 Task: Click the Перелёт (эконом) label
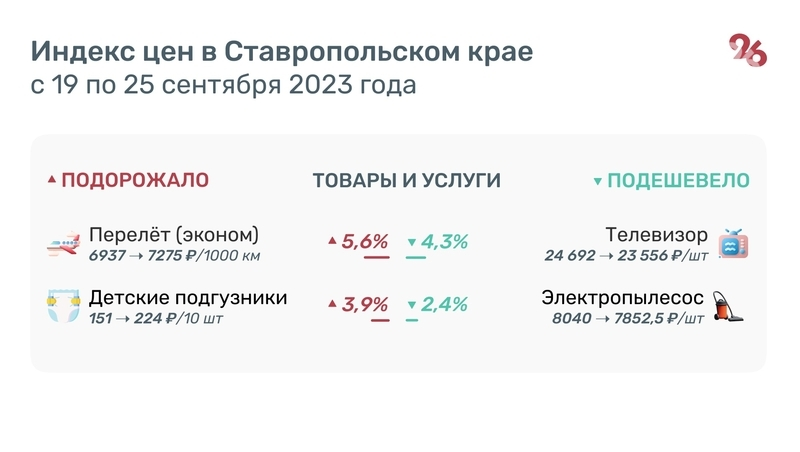[174, 235]
